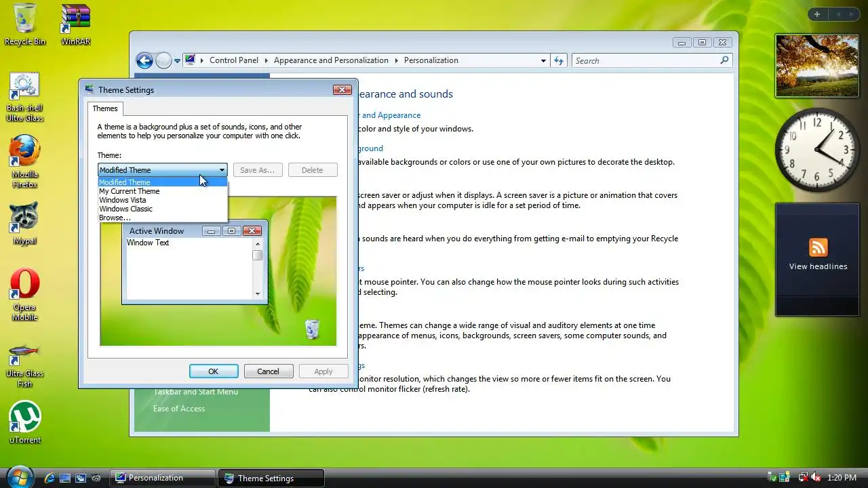The width and height of the screenshot is (868, 488).
Task: Select the Themes tab
Action: (x=105, y=108)
